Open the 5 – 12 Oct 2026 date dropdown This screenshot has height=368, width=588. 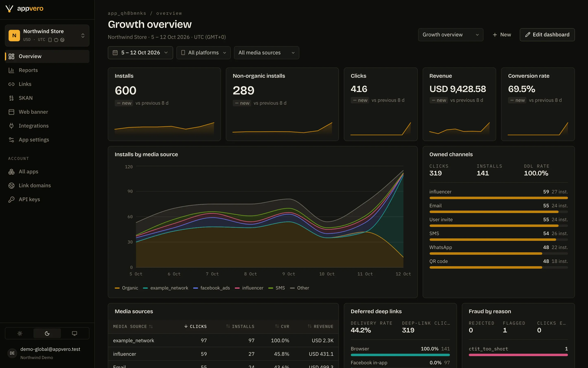tap(140, 53)
